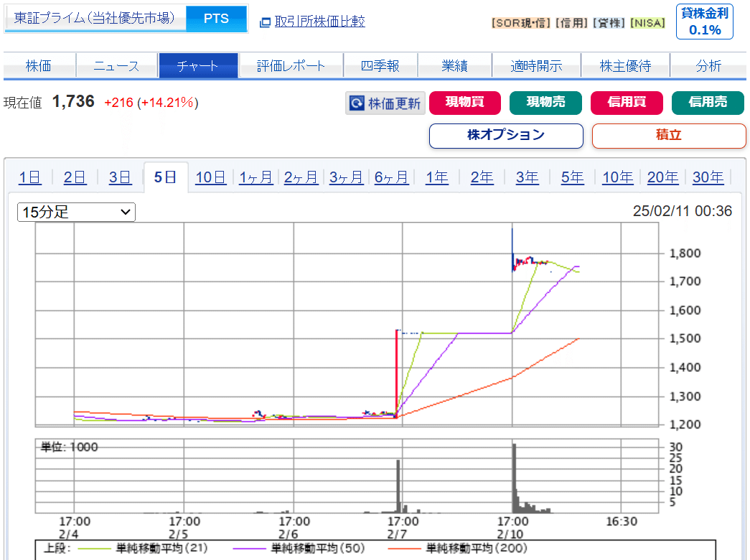Select the 2ヶ月 chart period
Image resolution: width=750 pixels, height=560 pixels.
(301, 177)
